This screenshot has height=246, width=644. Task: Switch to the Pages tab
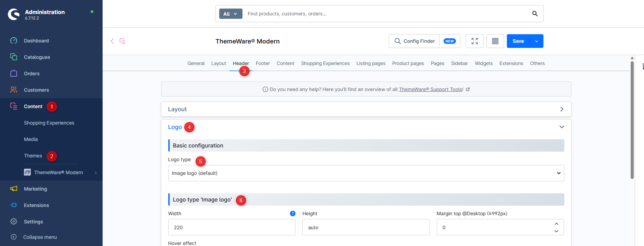tap(437, 63)
